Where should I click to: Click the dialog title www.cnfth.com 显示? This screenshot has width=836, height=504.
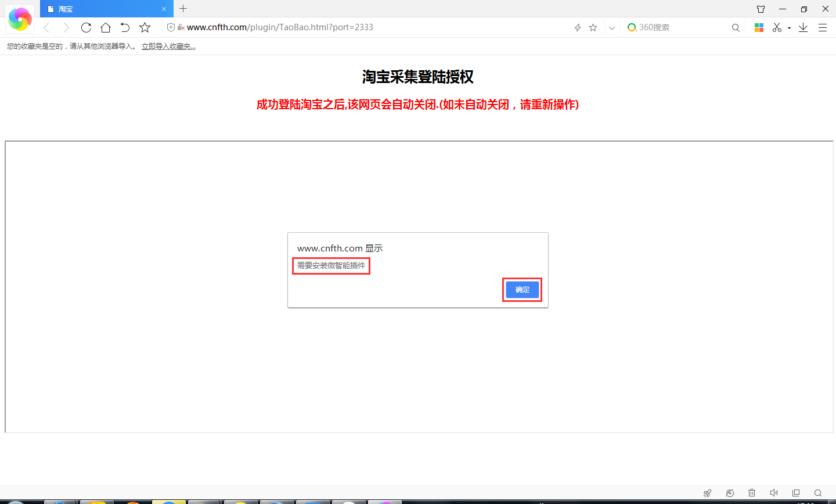[x=340, y=248]
